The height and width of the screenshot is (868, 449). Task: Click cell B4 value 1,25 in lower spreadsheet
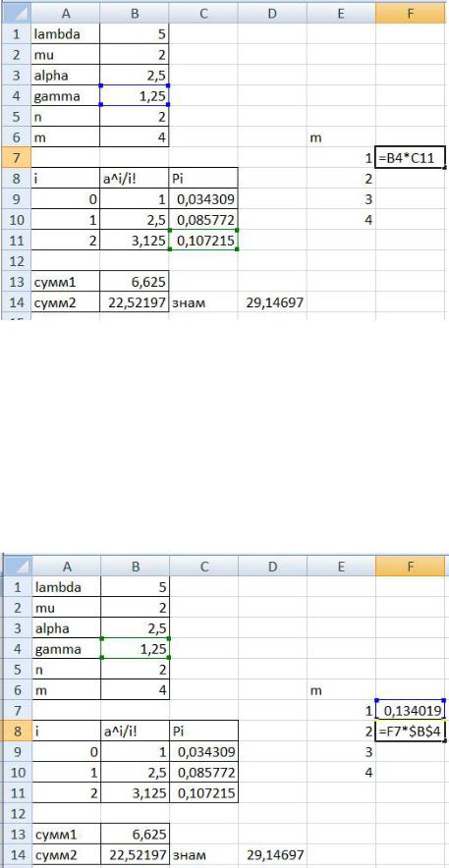pyautogui.click(x=135, y=648)
